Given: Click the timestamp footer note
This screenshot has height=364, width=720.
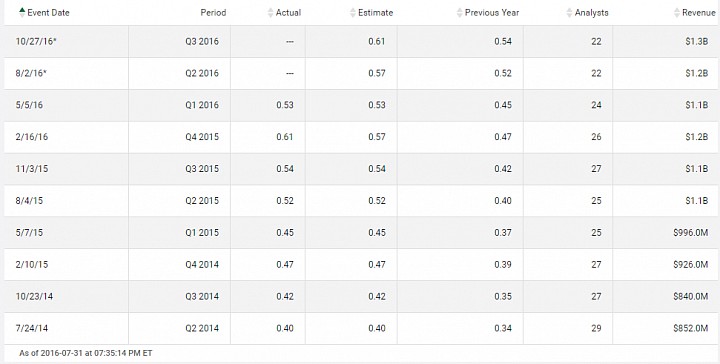Looking at the screenshot, I should pos(86,353).
